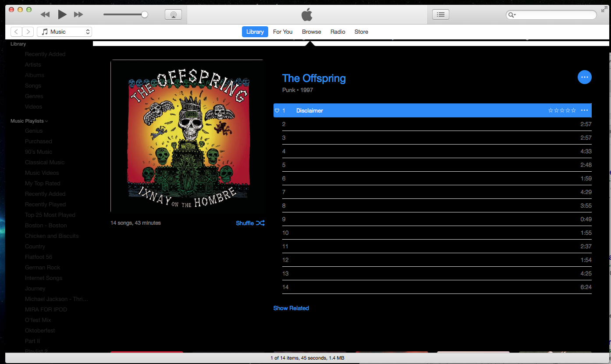Switch to the For You tab
Screen dimensions: 611x364
(x=283, y=32)
